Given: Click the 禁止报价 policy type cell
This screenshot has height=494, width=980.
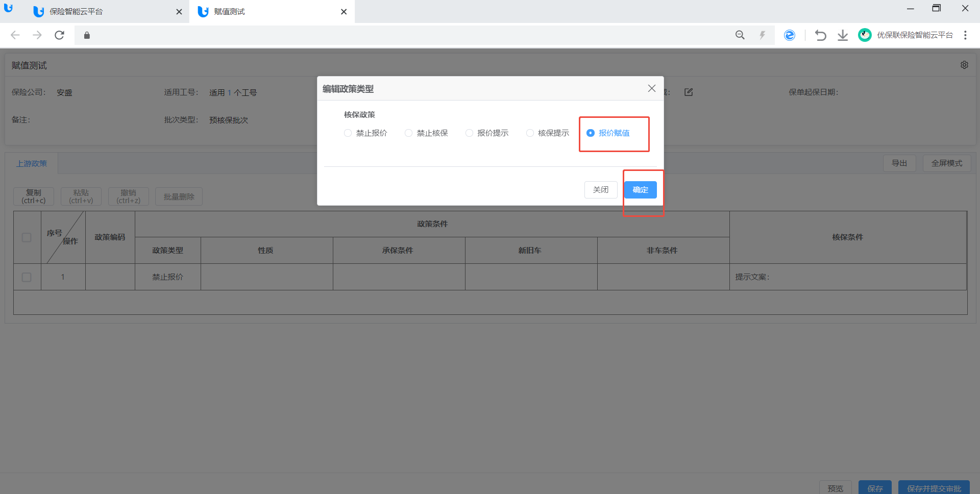Looking at the screenshot, I should point(167,277).
